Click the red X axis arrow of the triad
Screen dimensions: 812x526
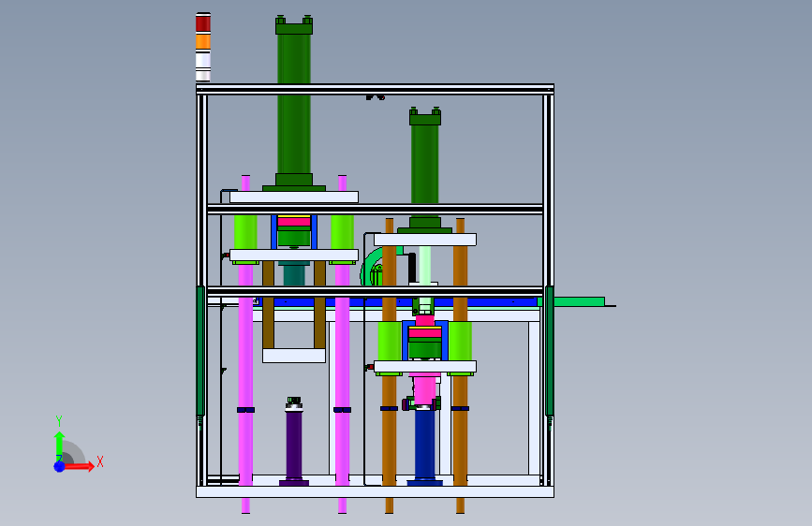tap(80, 466)
